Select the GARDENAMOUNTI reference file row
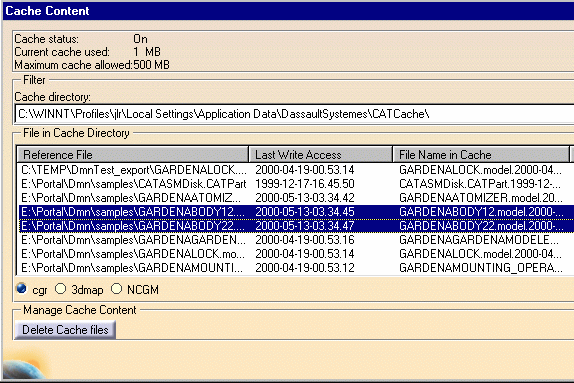Image resolution: width=574 pixels, height=383 pixels. [296, 268]
